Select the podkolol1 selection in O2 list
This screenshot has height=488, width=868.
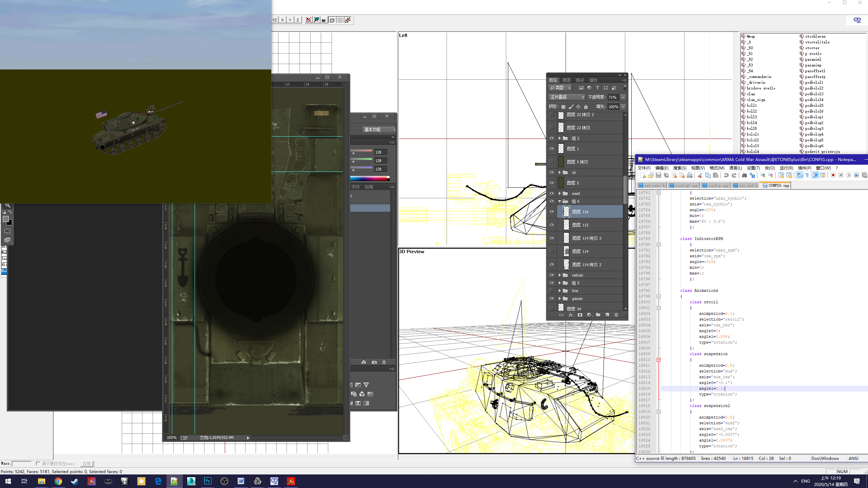[814, 82]
